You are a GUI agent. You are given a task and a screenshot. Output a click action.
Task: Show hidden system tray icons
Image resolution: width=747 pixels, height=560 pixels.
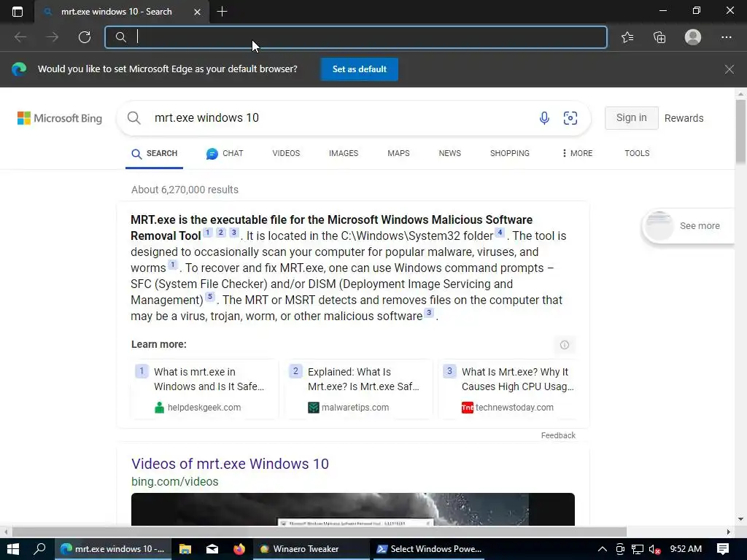pyautogui.click(x=602, y=549)
